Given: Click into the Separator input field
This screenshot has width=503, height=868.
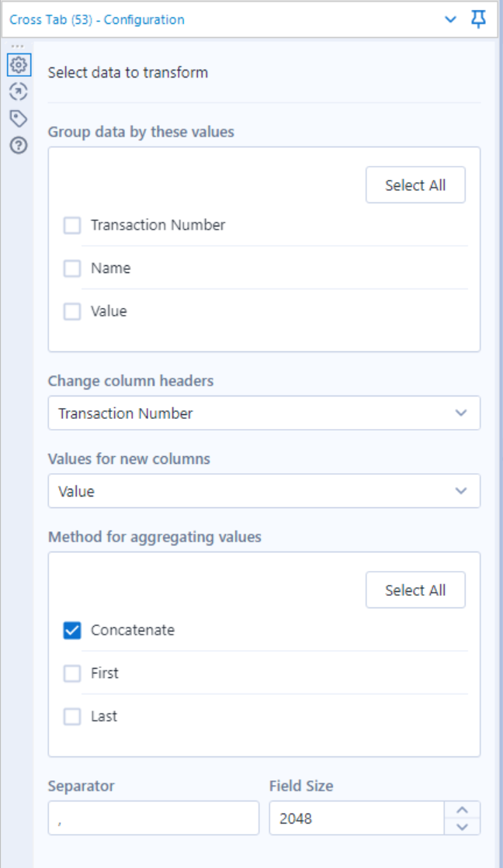Looking at the screenshot, I should tap(154, 818).
